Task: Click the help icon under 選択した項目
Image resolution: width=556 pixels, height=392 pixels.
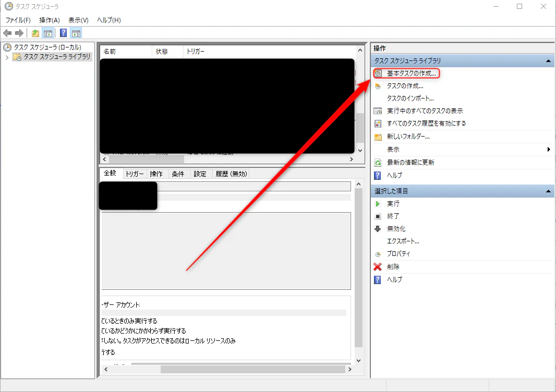Action: pyautogui.click(x=378, y=280)
